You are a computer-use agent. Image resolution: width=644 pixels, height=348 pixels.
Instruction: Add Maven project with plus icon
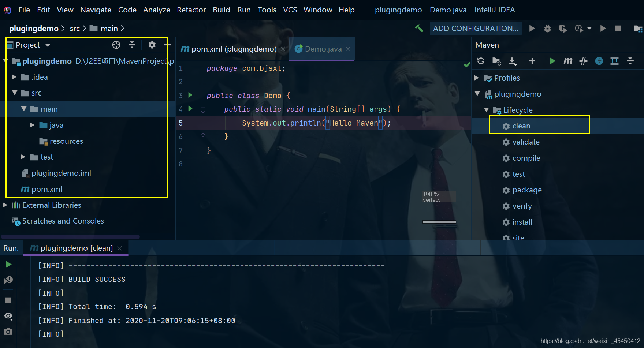(532, 61)
